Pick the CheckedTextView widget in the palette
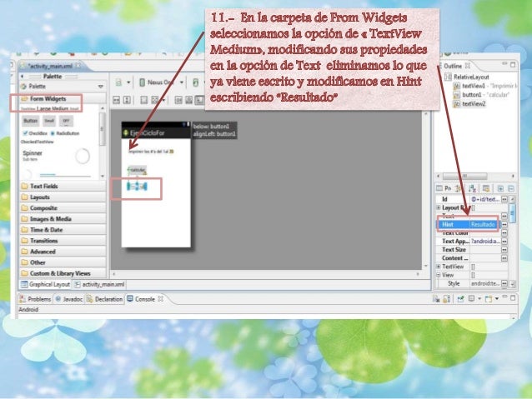The image size is (532, 399). 37,142
